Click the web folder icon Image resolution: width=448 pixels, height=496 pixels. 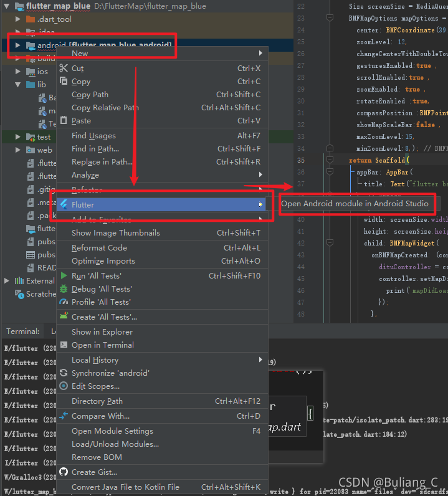[31, 150]
